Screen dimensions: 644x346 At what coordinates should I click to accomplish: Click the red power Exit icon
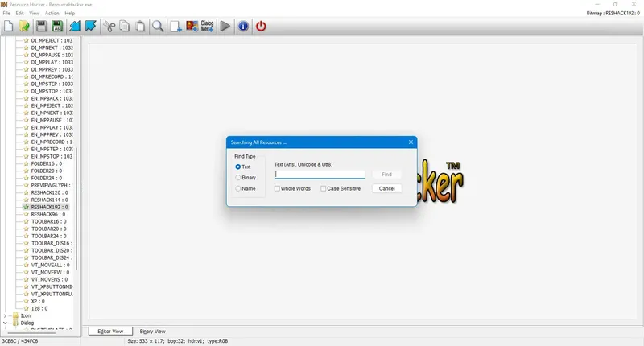tap(261, 27)
